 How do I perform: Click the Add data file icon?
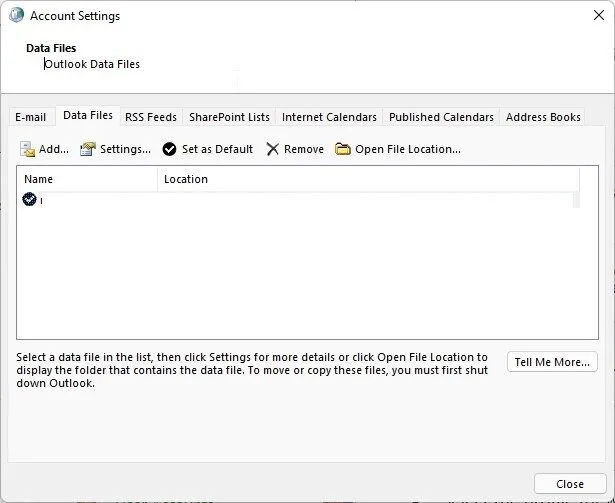(27, 149)
